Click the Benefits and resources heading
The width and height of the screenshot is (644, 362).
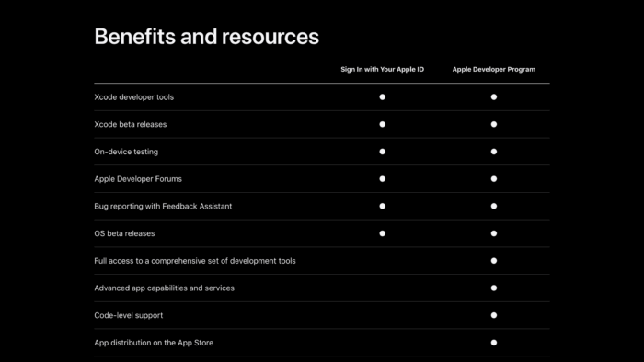pyautogui.click(x=207, y=37)
